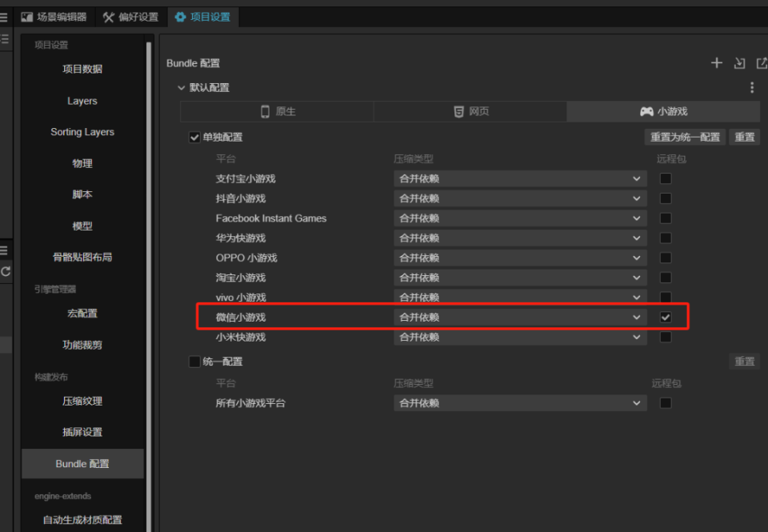The width and height of the screenshot is (768, 532).
Task: Enable remote bundle for Facebook Instant Games
Action: [x=665, y=218]
